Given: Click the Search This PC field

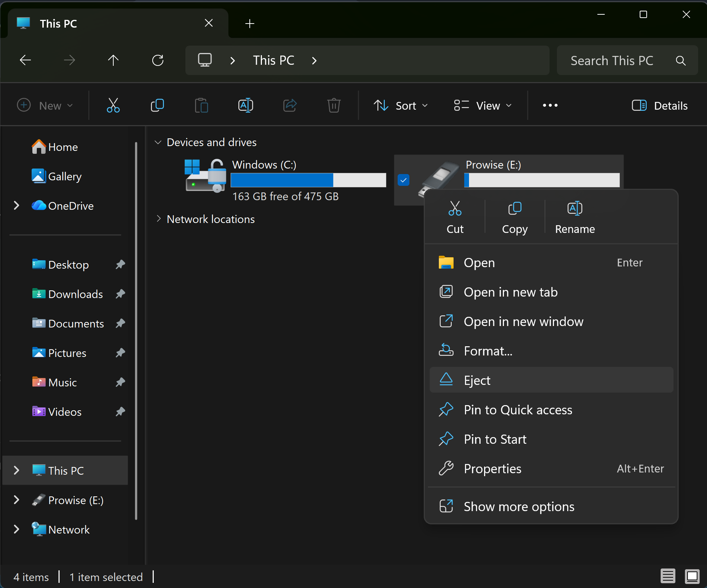Looking at the screenshot, I should pos(612,60).
